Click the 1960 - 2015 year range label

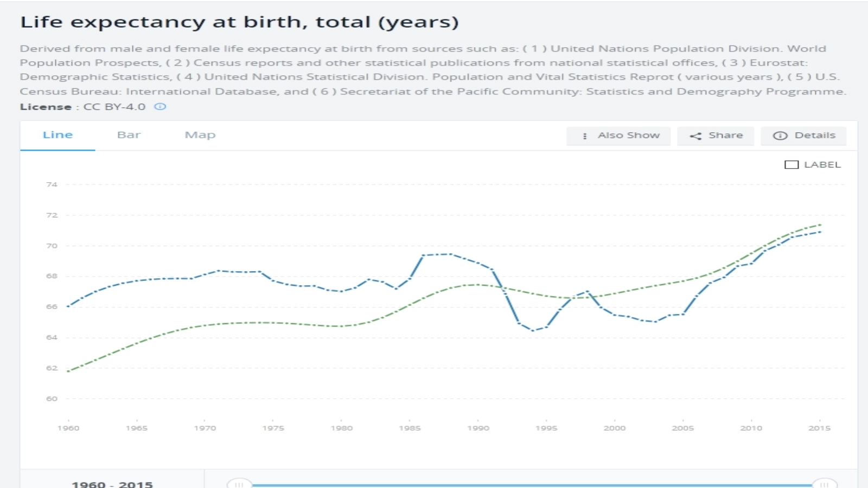[112, 484]
